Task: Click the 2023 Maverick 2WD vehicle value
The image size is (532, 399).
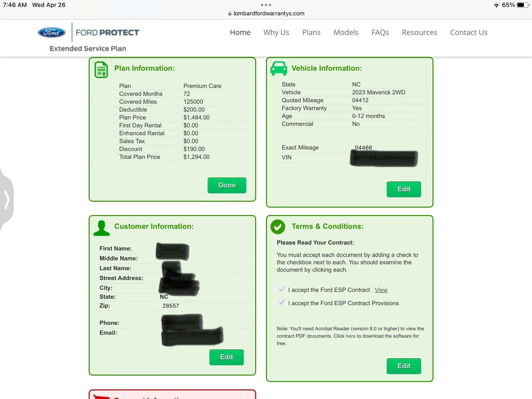Action: 379,92
